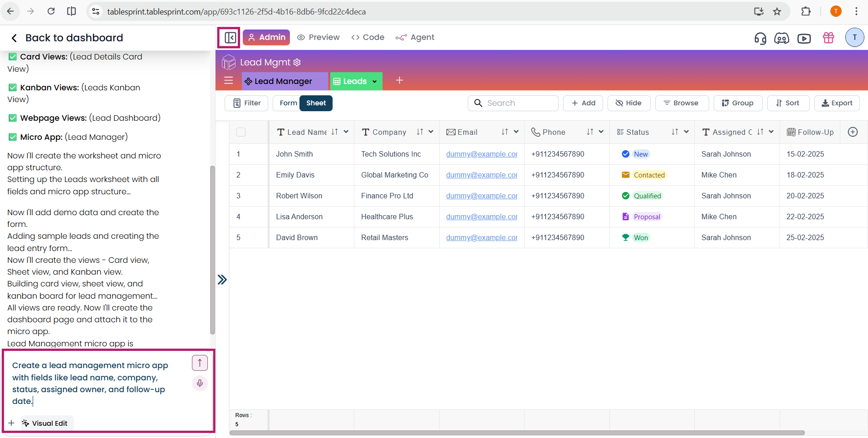Open the Discord community icon
This screenshot has height=438, width=868.
[x=781, y=38]
